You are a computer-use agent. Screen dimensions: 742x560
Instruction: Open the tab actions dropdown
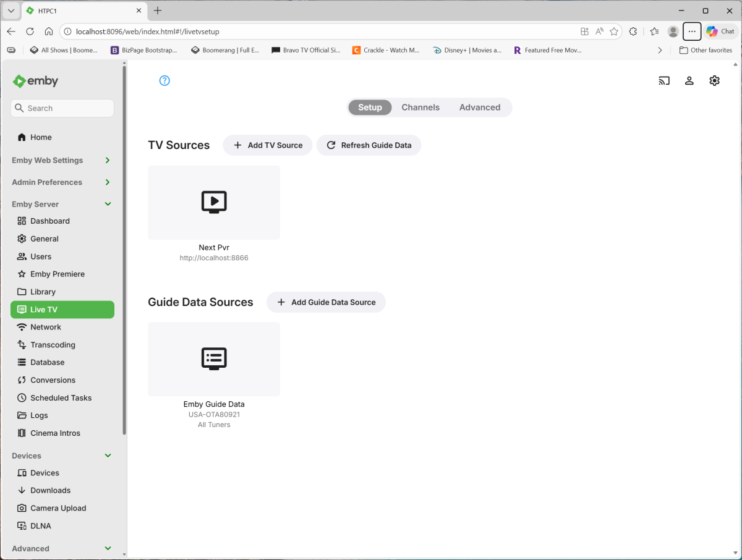(11, 11)
